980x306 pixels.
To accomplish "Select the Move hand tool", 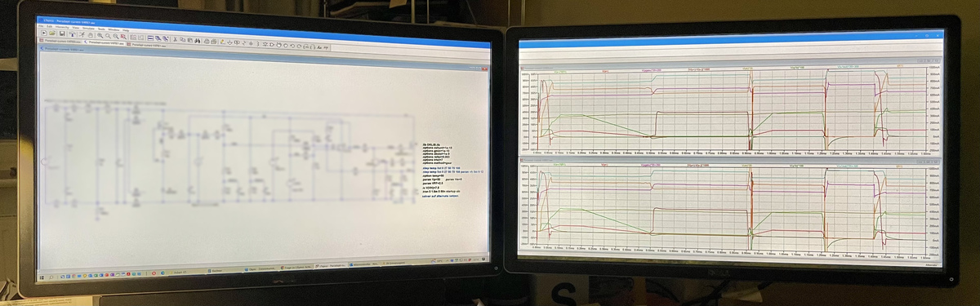I will 279,45.
